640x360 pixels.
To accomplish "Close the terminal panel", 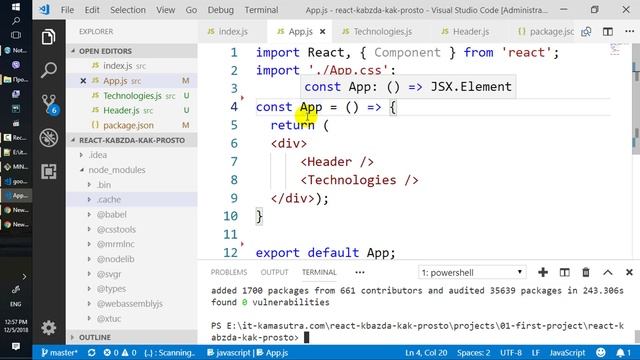I will [629, 272].
